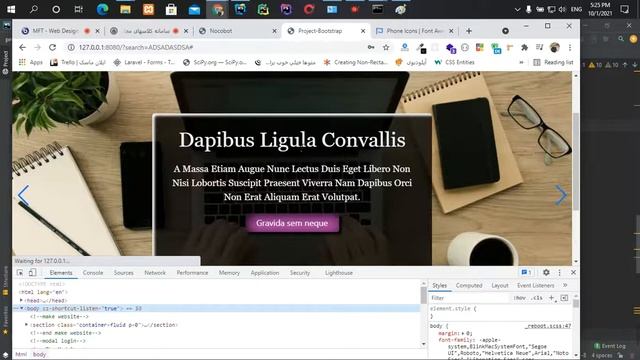
Task: Open the Trello bookmark
Action: coord(78,62)
